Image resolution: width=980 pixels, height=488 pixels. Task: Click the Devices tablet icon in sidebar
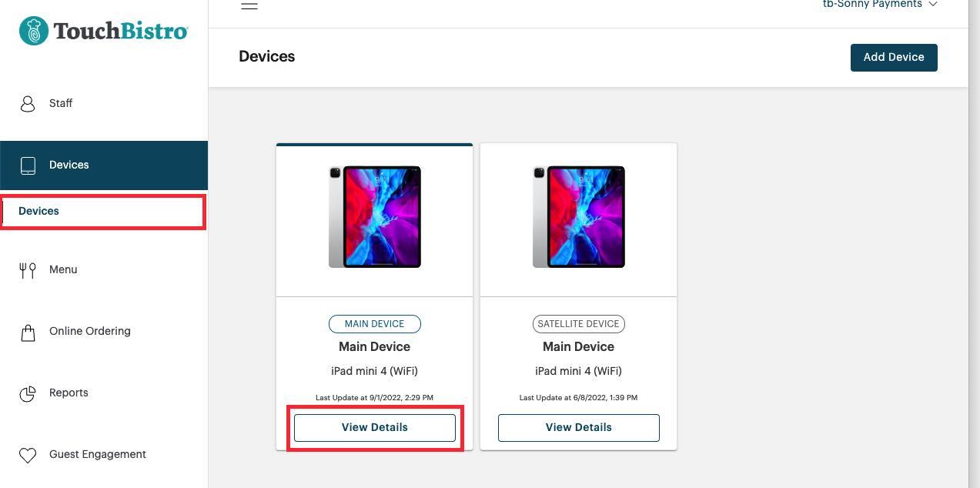28,165
